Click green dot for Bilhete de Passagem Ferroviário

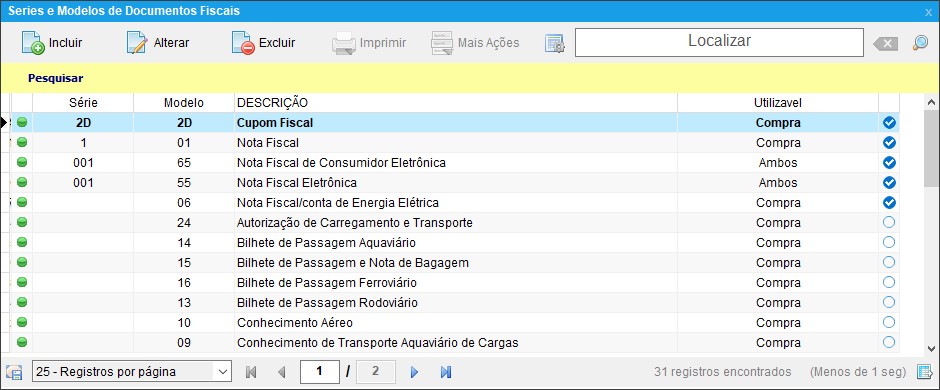click(x=22, y=282)
